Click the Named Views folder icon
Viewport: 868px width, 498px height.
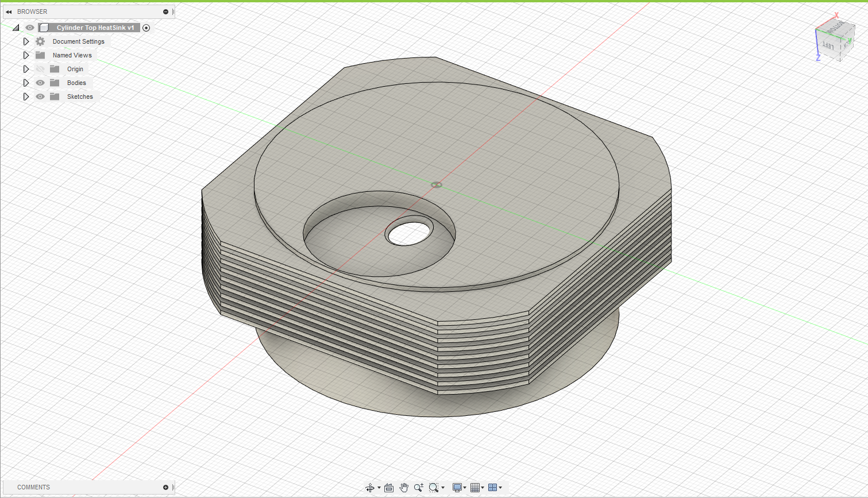40,55
